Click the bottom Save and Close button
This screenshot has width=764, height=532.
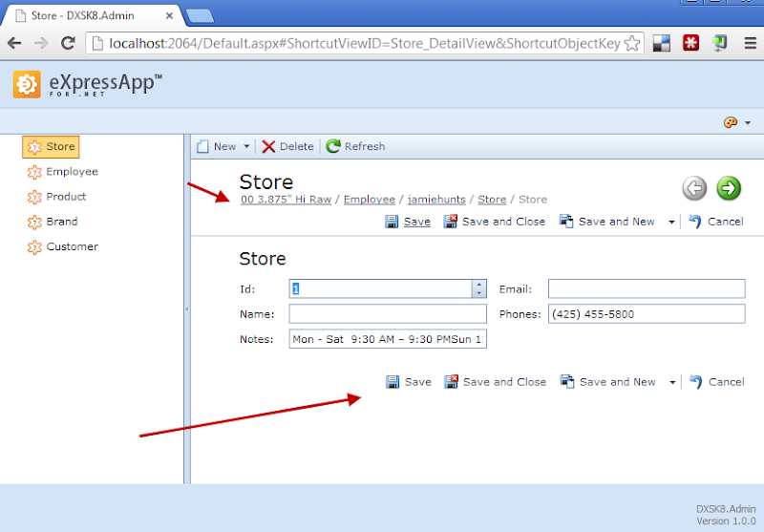click(496, 382)
